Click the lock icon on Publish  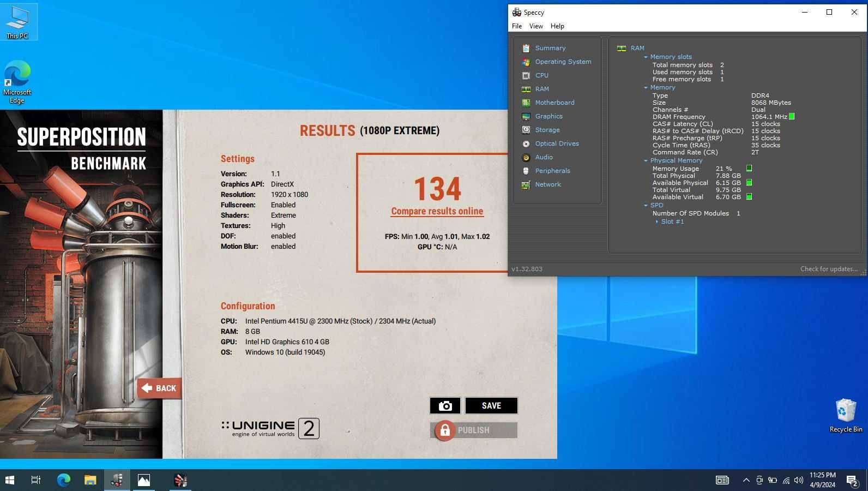pos(445,430)
